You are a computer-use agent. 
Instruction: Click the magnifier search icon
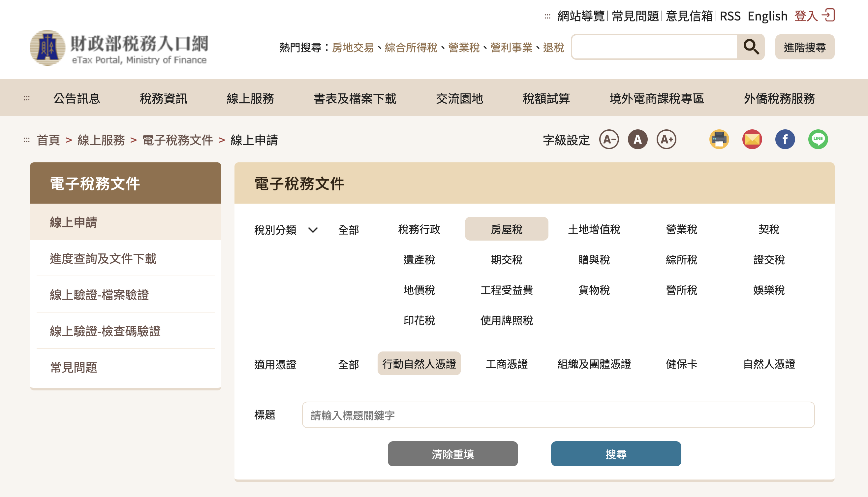(x=750, y=47)
